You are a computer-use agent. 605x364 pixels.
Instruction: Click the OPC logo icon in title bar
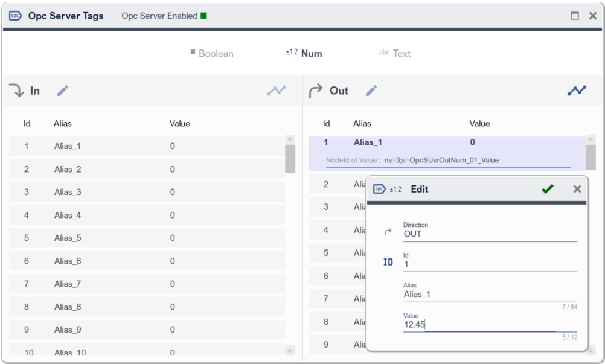point(16,16)
